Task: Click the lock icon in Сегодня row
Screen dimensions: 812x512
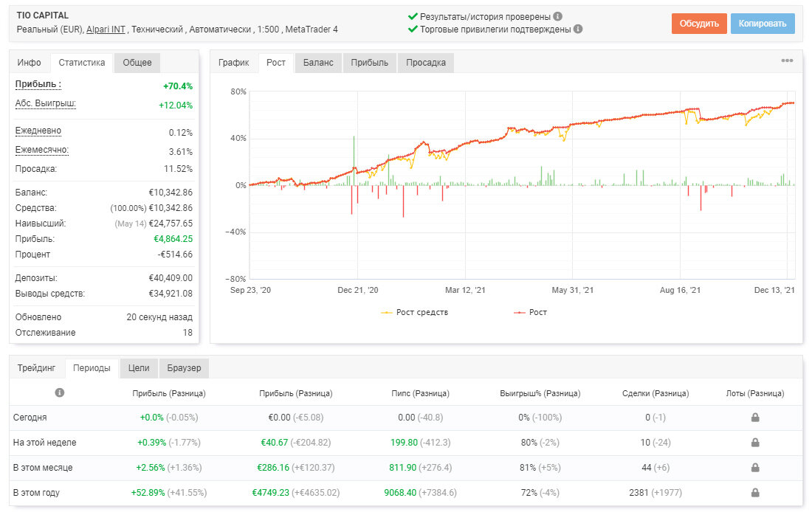Action: click(755, 418)
